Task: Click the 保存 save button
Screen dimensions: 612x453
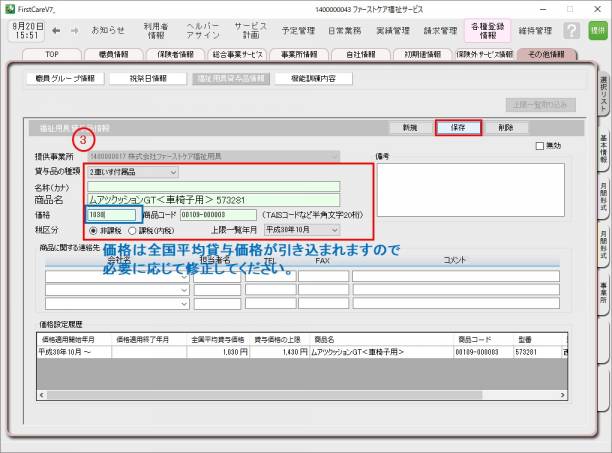Action: click(x=458, y=128)
